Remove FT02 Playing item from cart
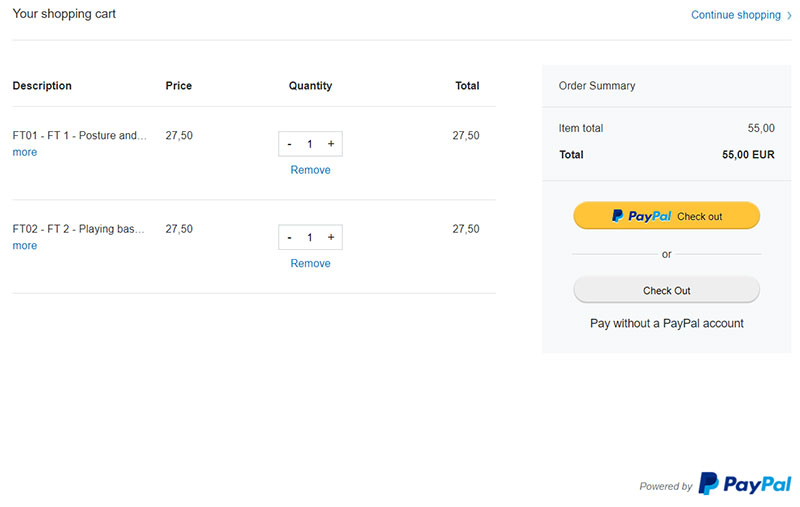 [310, 263]
